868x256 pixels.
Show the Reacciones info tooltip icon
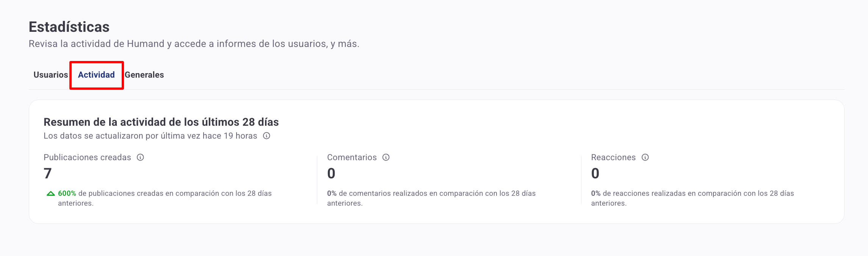point(645,157)
